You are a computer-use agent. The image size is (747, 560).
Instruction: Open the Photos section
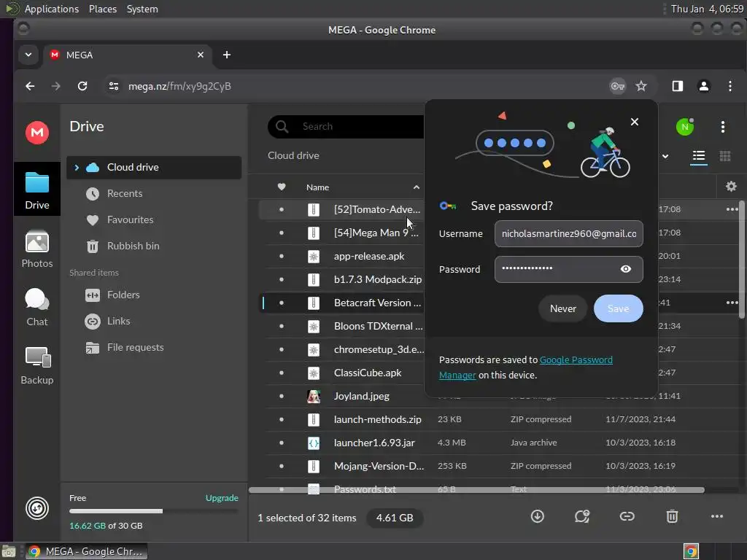(36, 249)
